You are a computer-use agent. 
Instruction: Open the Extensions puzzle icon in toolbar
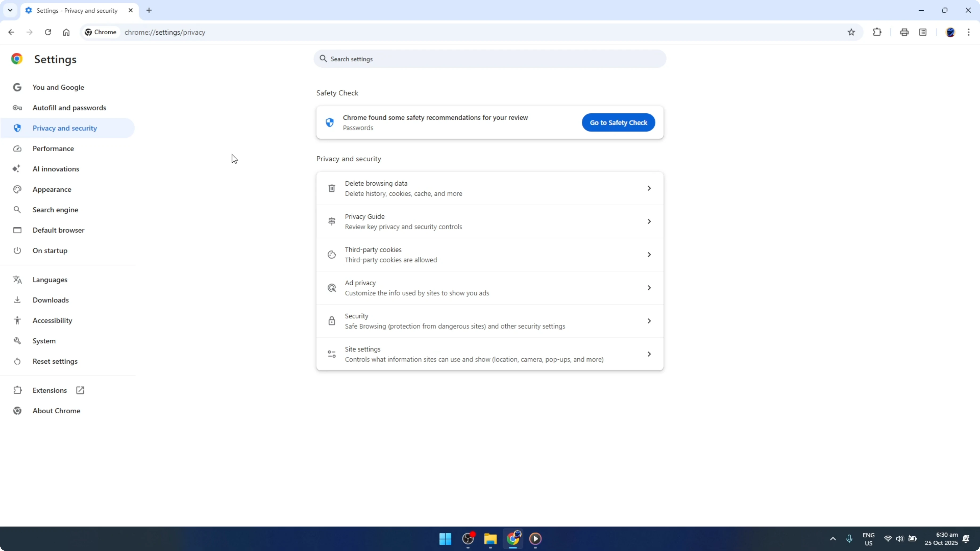click(x=877, y=32)
